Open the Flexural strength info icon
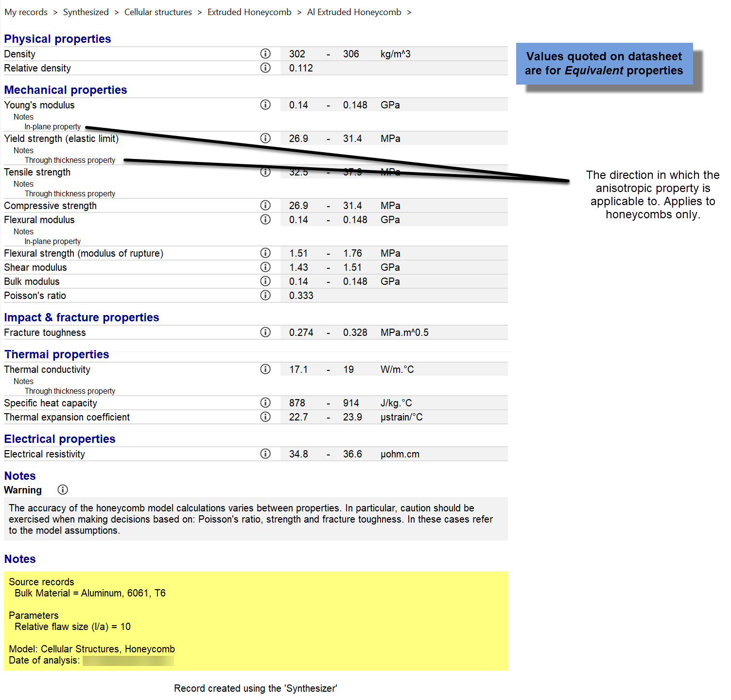Viewport: 731px width, 700px height. 265,253
